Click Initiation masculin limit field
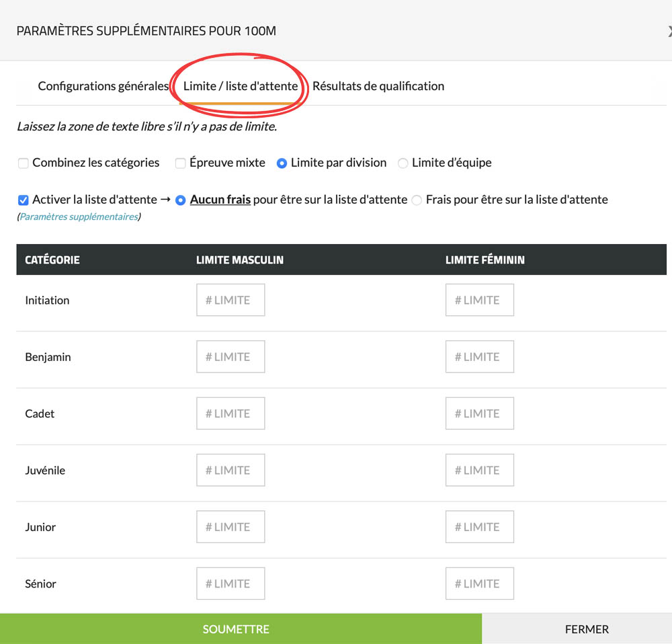This screenshot has height=644, width=672. [230, 300]
